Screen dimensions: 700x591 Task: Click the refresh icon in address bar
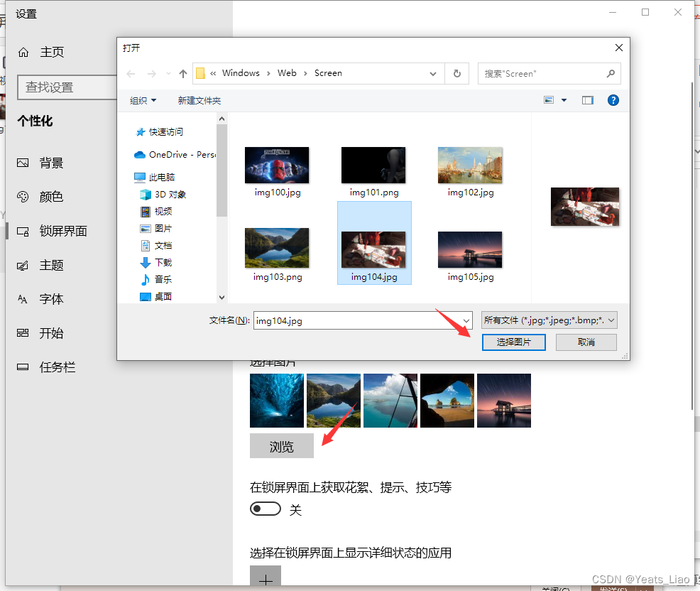(x=456, y=73)
